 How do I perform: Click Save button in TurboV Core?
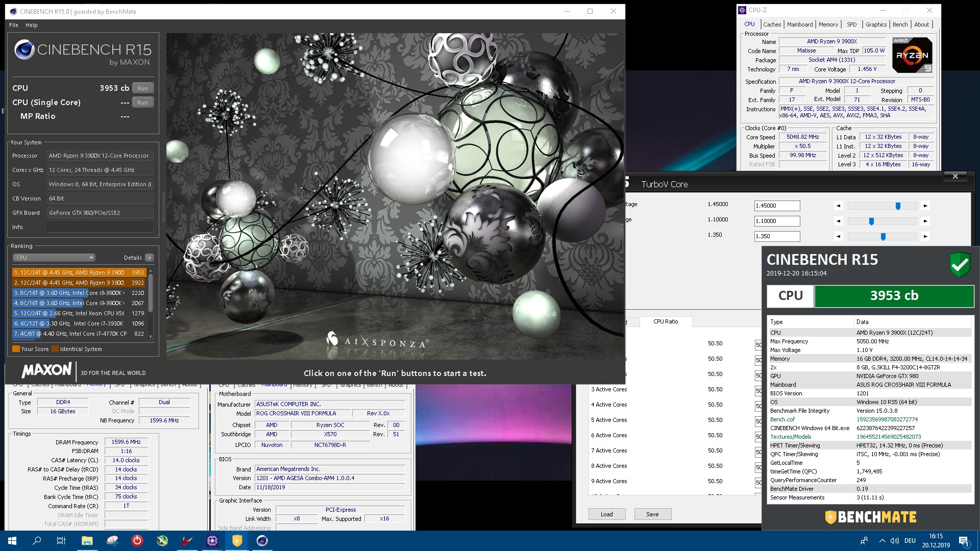point(652,514)
